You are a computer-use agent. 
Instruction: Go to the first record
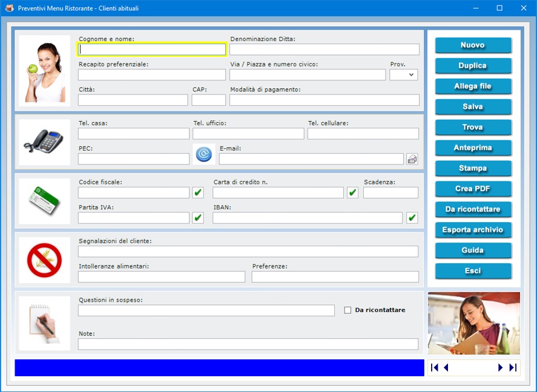435,368
